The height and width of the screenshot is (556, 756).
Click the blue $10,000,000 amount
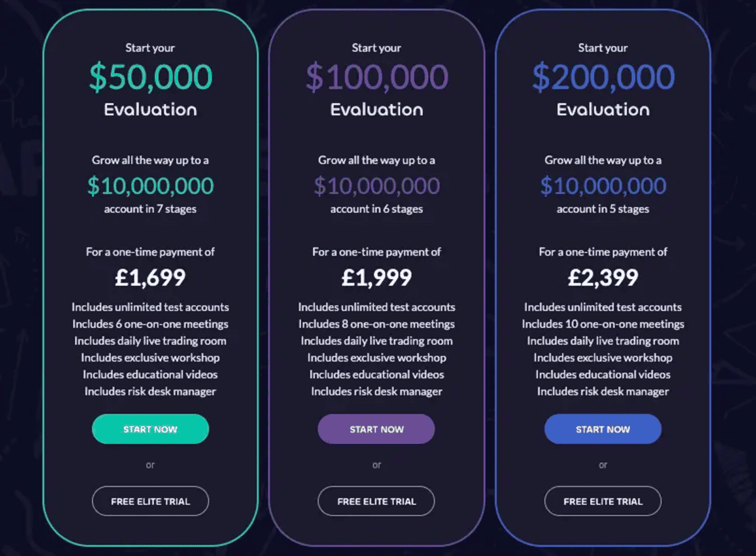point(602,186)
